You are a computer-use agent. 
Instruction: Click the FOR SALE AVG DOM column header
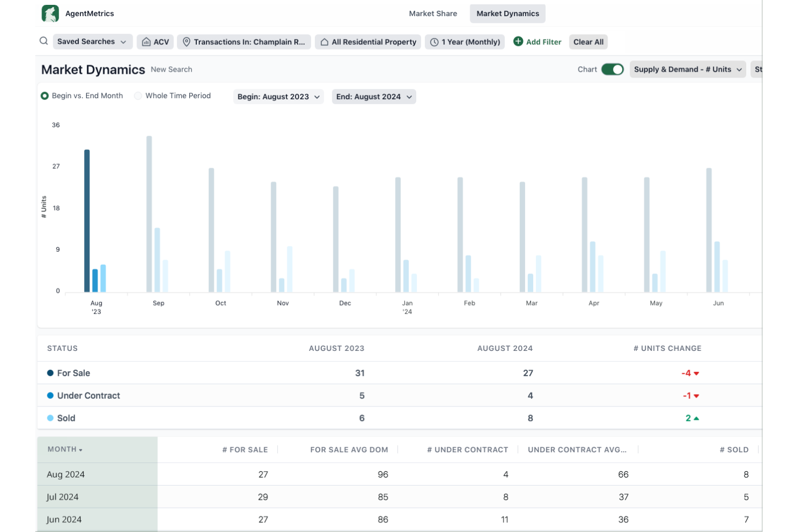(349, 450)
